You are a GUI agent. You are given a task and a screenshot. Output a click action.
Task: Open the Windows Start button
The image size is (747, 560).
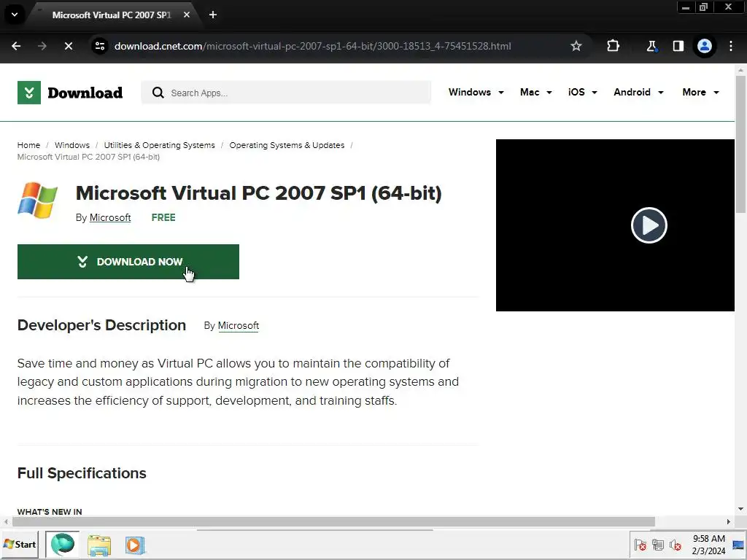click(x=20, y=544)
